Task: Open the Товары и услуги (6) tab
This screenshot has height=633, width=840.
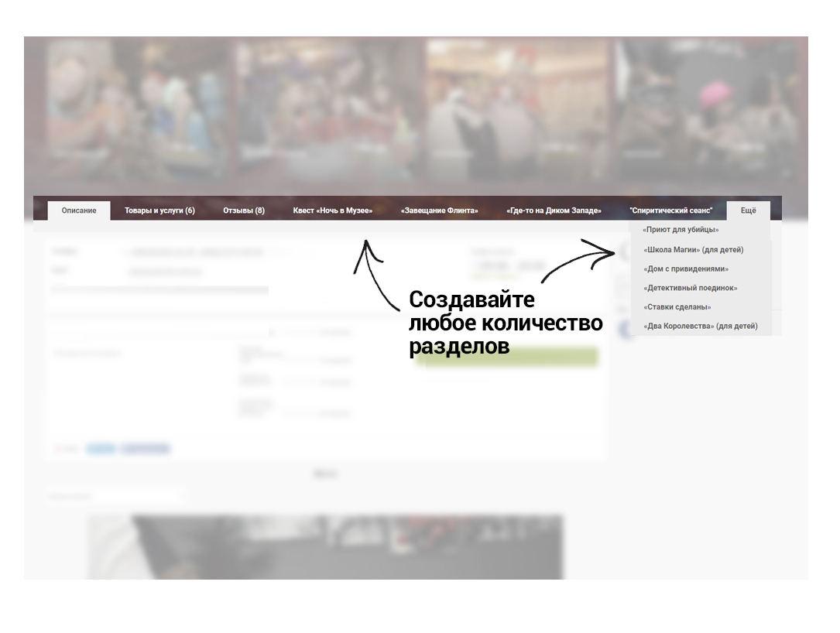Action: coord(159,210)
